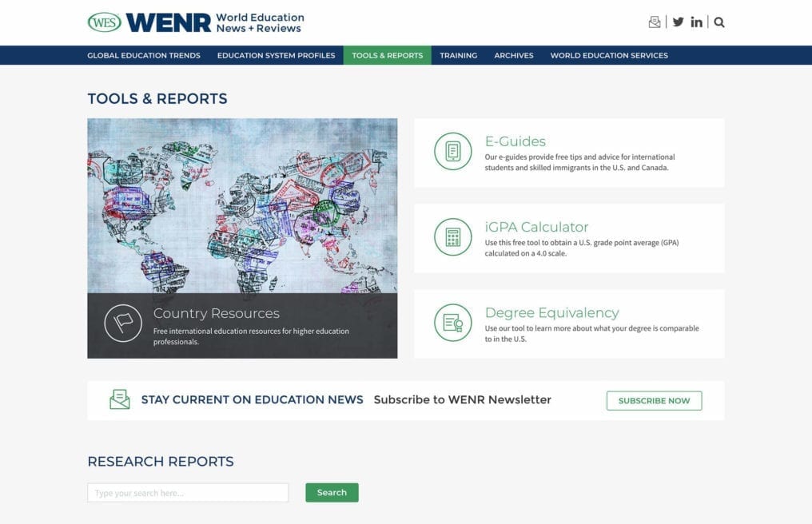812x524 pixels.
Task: Open the Archives menu item
Action: click(x=514, y=55)
